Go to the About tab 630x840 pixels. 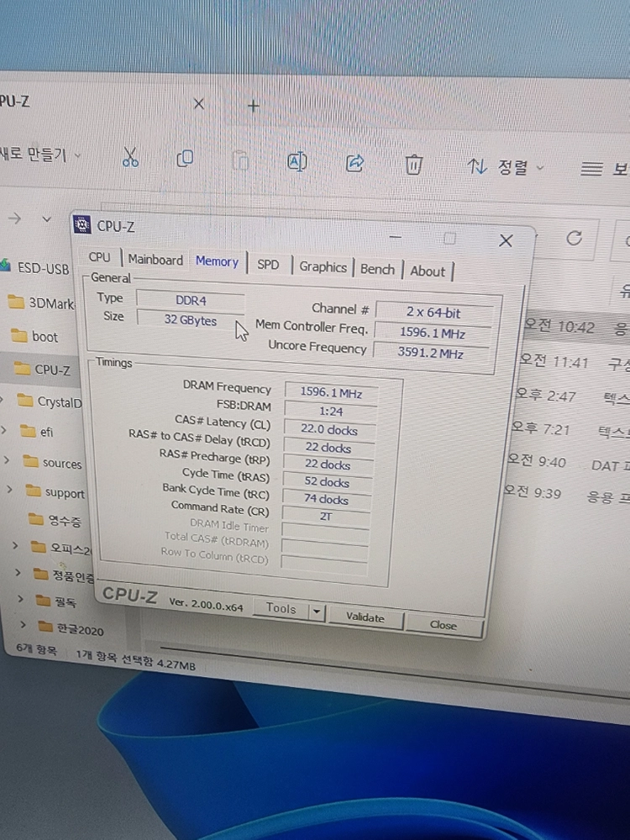click(428, 271)
